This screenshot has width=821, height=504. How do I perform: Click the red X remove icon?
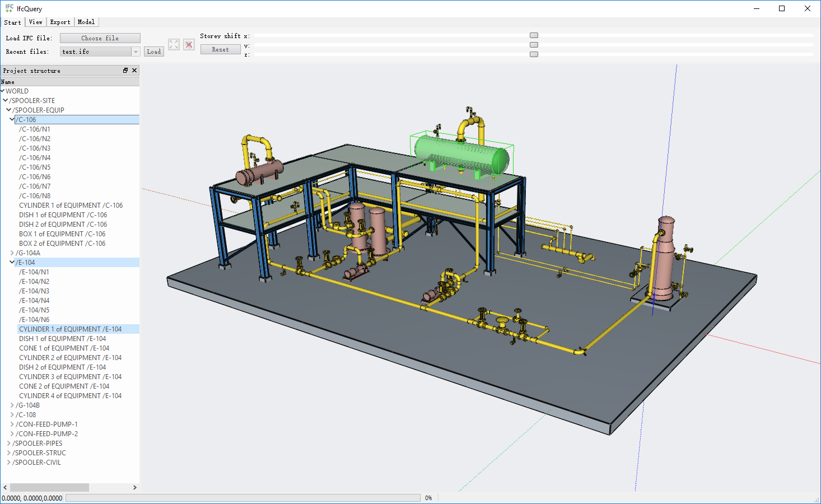coord(189,45)
